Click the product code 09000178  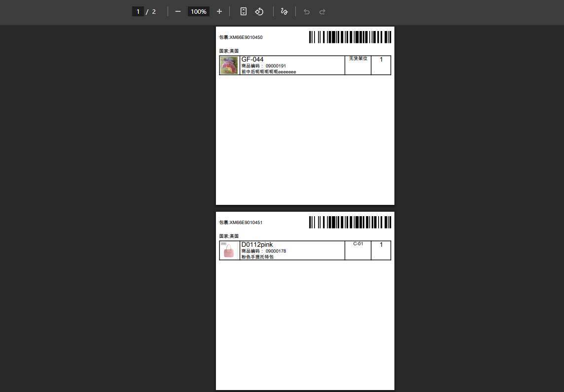(x=276, y=251)
